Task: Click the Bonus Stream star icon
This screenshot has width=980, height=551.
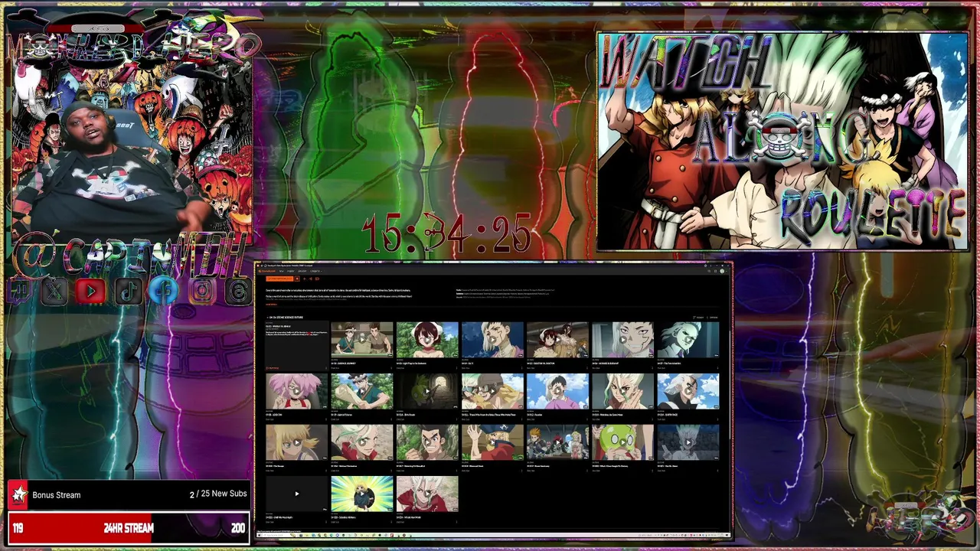Action: 18,494
